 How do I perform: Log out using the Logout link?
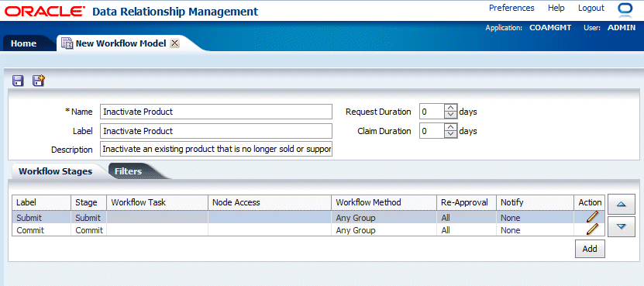[x=591, y=8]
